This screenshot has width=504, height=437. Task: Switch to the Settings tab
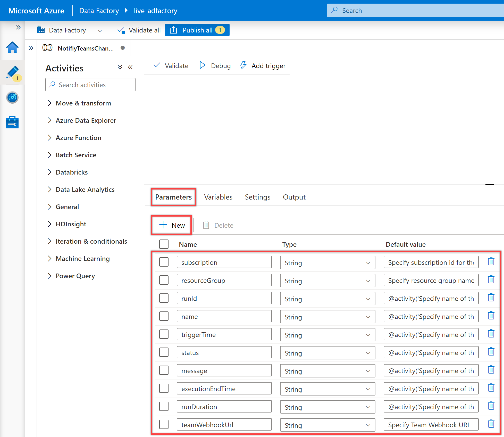pos(258,197)
